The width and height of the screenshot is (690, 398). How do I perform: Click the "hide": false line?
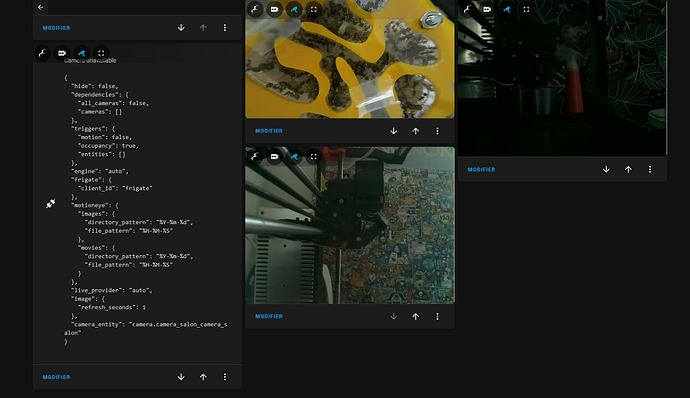click(95, 86)
